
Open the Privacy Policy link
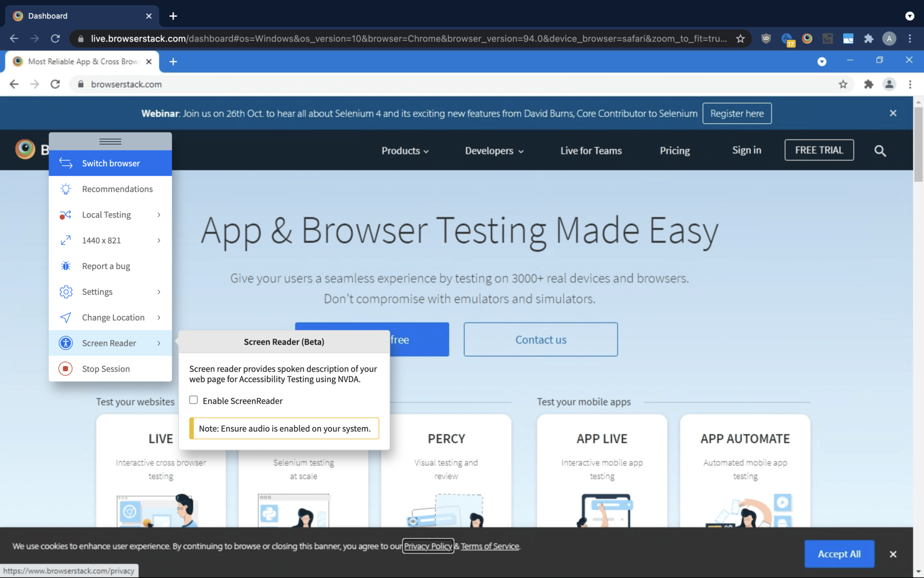pos(428,546)
